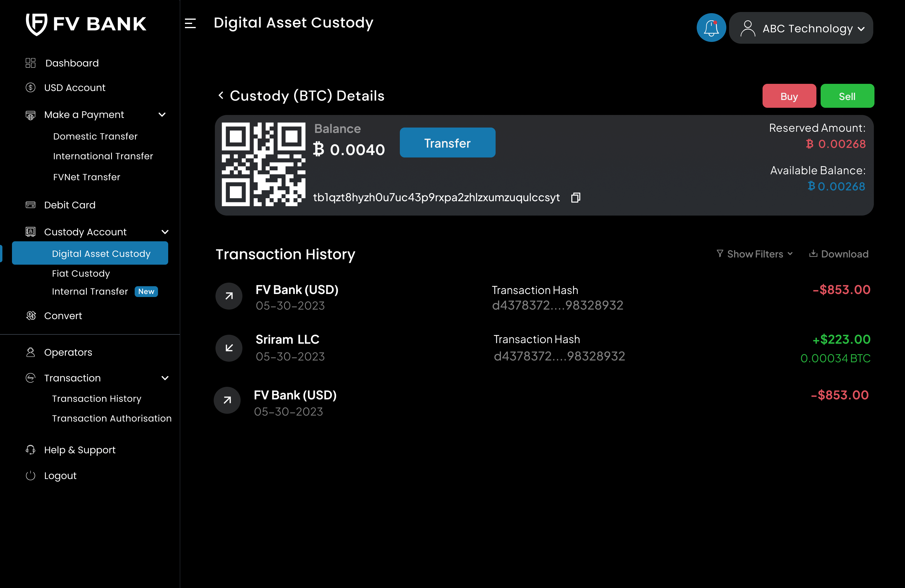Collapse the Make a Payment section
The image size is (905, 588).
pyautogui.click(x=162, y=114)
